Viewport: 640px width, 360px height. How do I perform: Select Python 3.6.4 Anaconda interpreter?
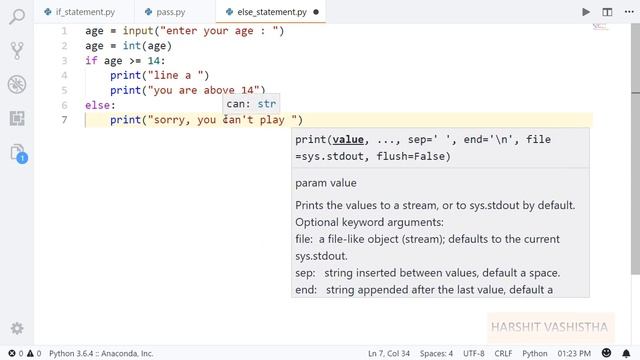(101, 353)
